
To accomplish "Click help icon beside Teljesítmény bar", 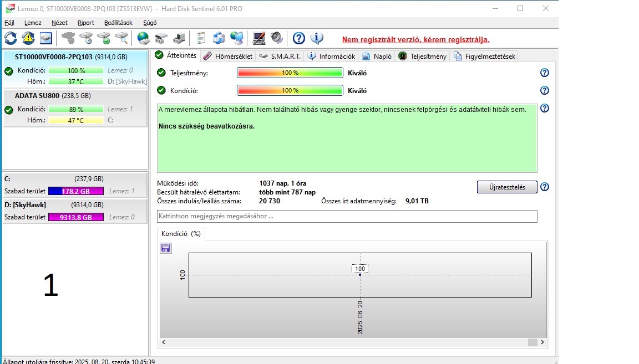I will [545, 73].
